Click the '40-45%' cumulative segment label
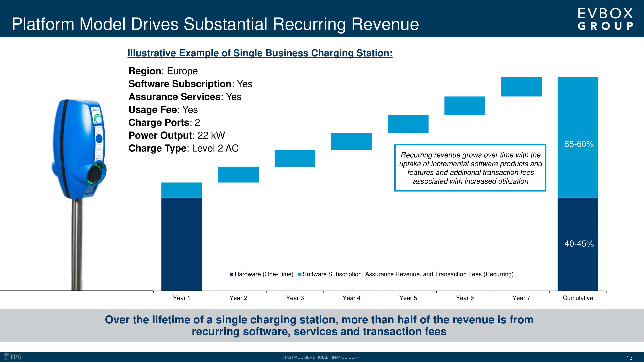The image size is (644, 362). click(x=579, y=244)
